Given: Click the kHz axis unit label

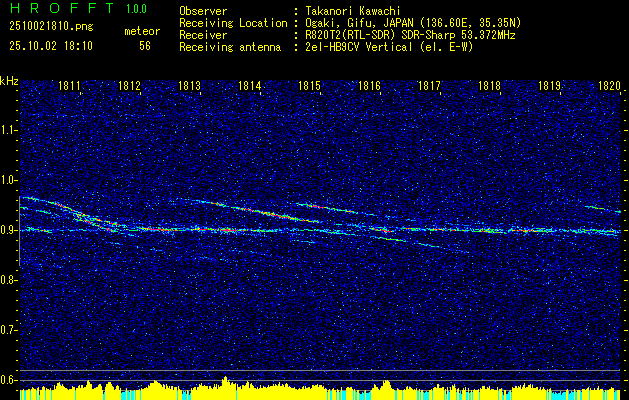Looking at the screenshot, I should click(x=9, y=81).
